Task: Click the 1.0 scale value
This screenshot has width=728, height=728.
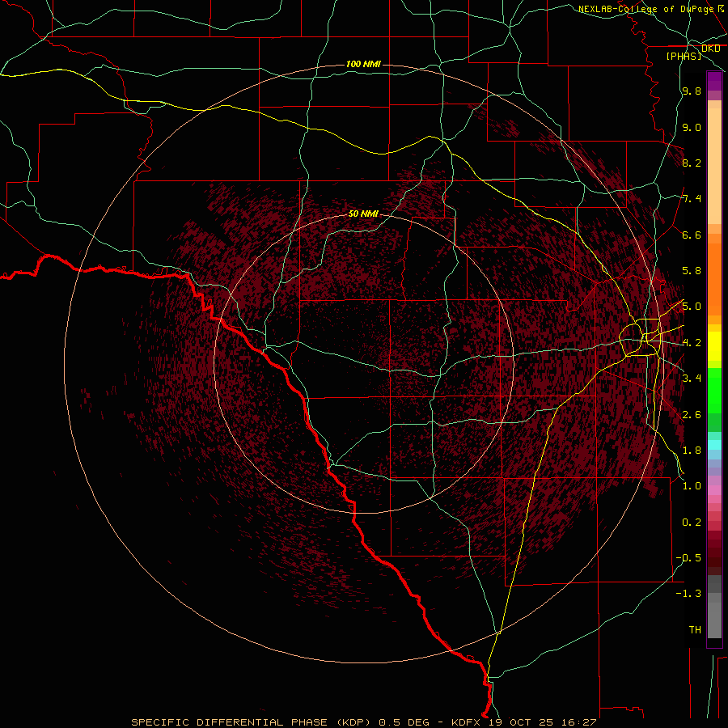Action: (x=692, y=486)
